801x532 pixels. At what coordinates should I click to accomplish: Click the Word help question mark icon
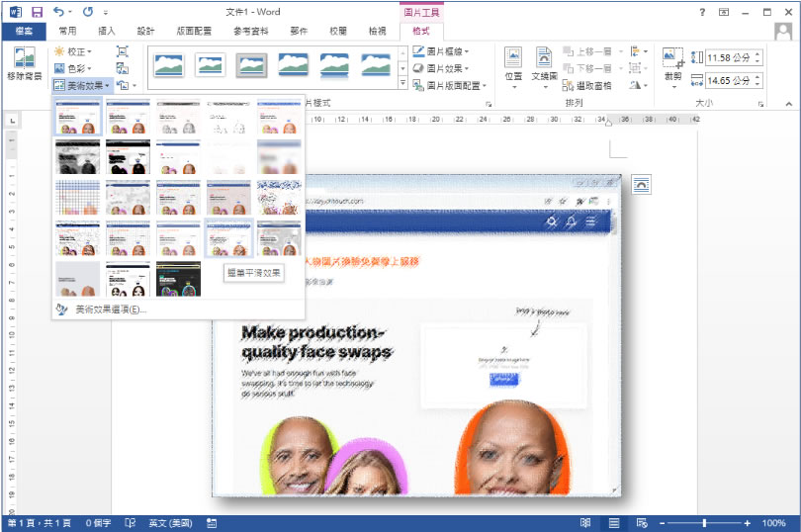[x=702, y=12]
